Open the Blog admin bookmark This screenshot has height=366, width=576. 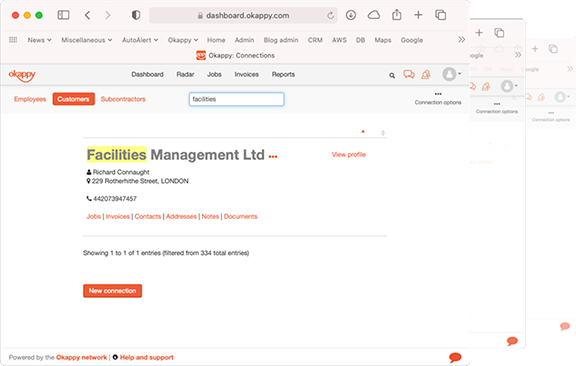click(x=281, y=40)
